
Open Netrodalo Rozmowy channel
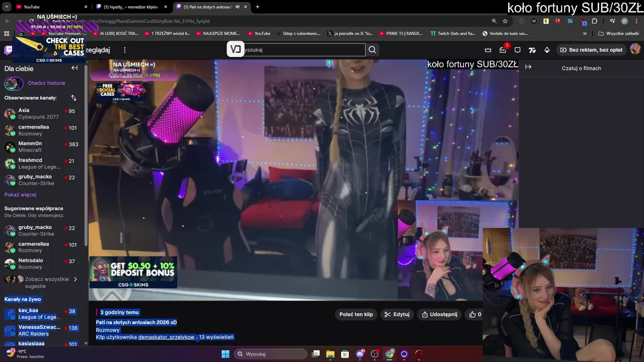[43, 263]
